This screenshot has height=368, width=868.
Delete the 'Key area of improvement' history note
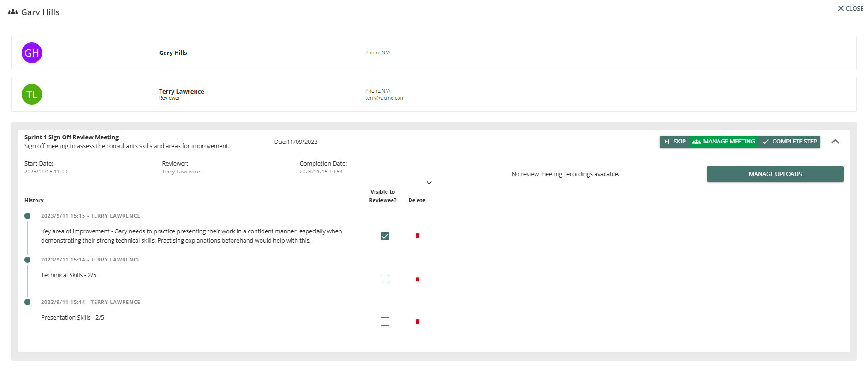[x=417, y=236]
